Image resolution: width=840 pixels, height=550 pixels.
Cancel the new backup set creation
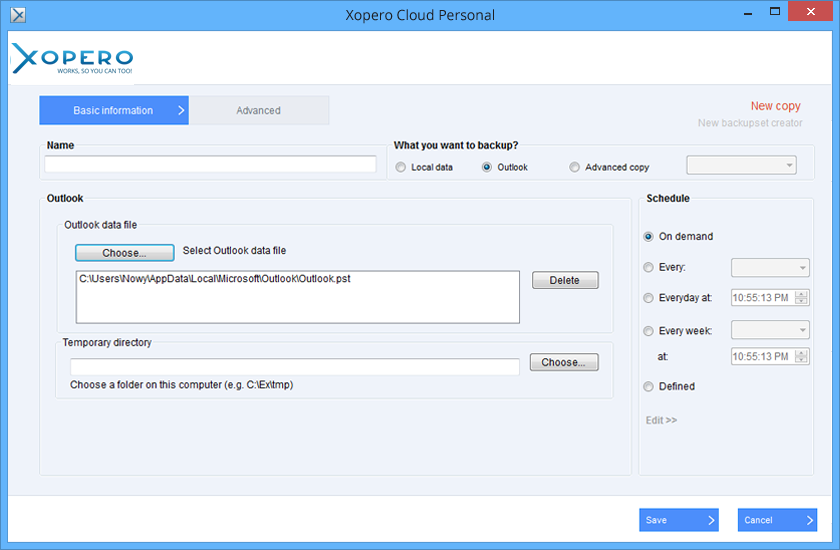point(777,520)
